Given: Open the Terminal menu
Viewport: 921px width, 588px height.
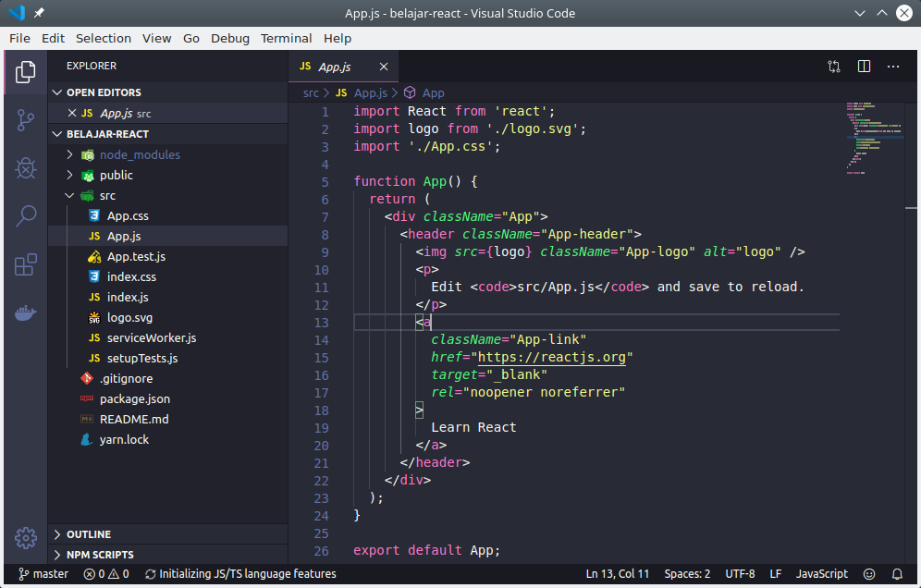Looking at the screenshot, I should click(x=286, y=38).
